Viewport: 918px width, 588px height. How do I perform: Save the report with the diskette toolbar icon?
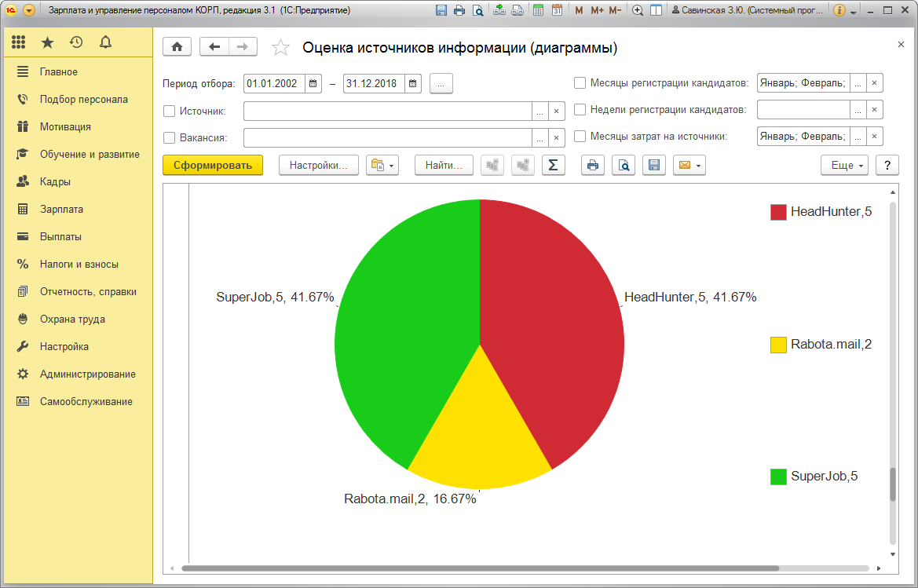[654, 165]
